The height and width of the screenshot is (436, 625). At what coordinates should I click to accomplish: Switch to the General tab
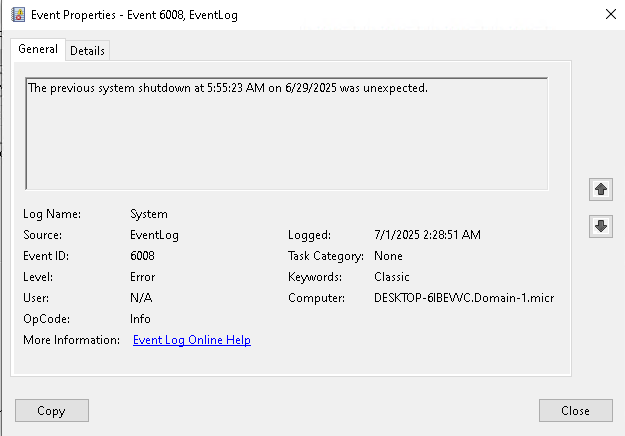[x=38, y=49]
